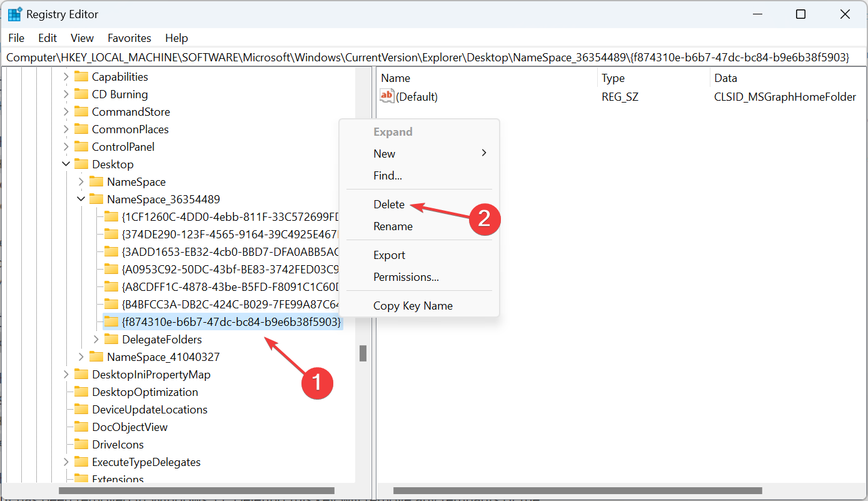Open the View menu
This screenshot has width=868, height=501.
pos(82,38)
